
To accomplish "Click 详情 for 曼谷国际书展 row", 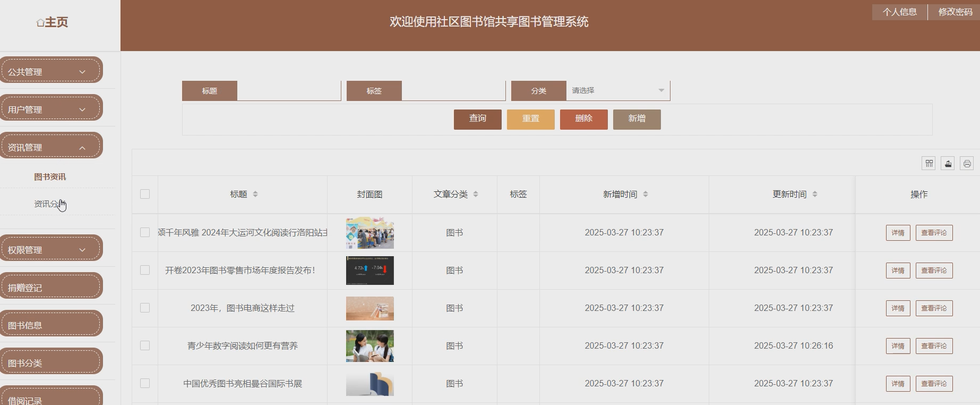I will click(x=898, y=384).
